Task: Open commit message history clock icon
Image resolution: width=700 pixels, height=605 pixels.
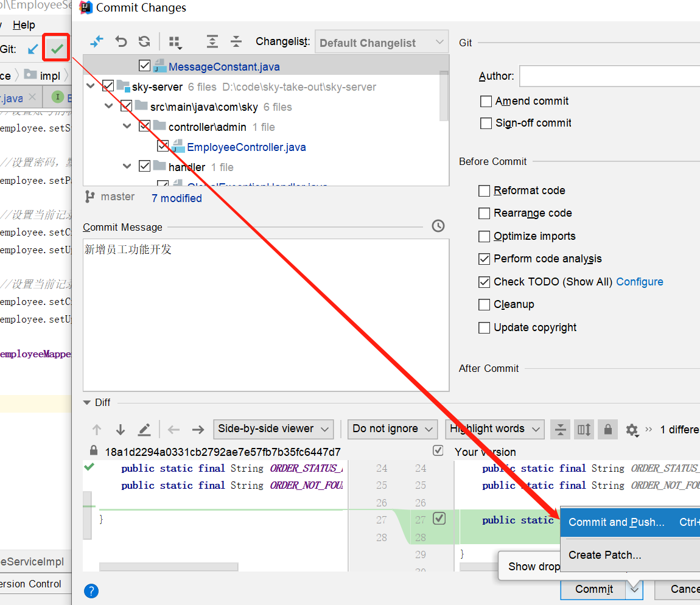Action: pyautogui.click(x=438, y=226)
